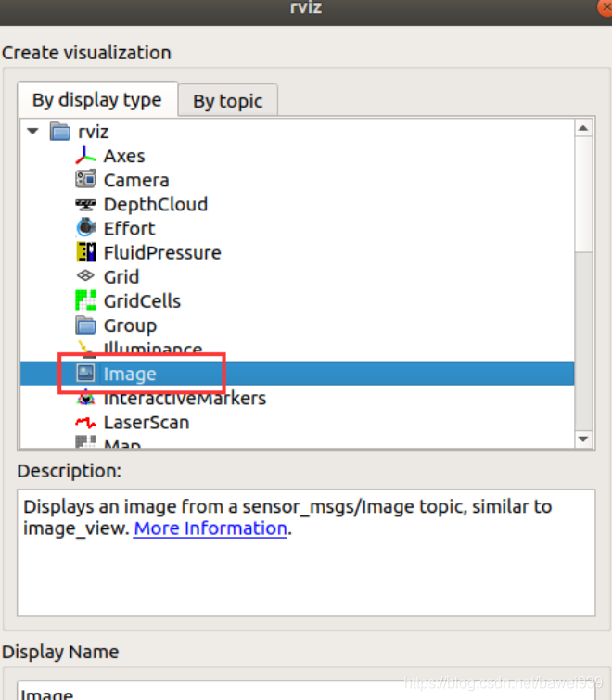This screenshot has height=700, width=612.
Task: Select the FluidPressure gauge icon
Action: coord(85,252)
